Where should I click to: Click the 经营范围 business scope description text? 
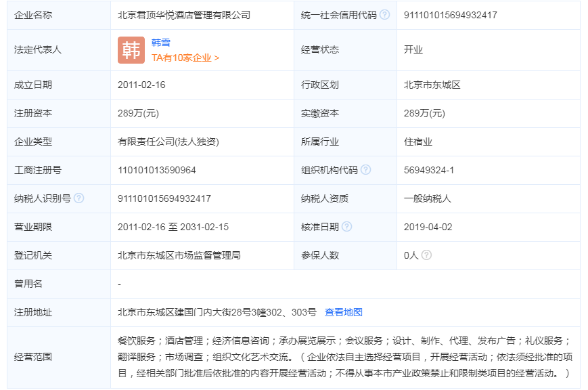[x=344, y=357]
